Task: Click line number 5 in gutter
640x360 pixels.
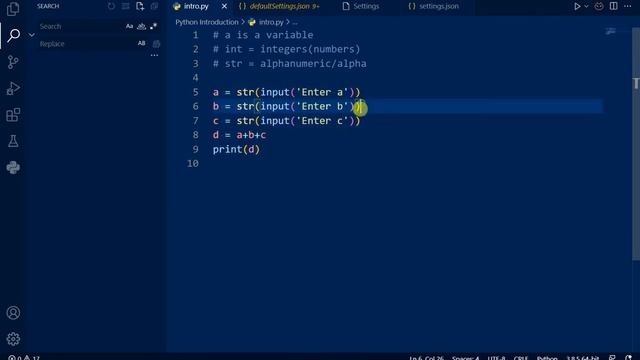Action: click(196, 92)
